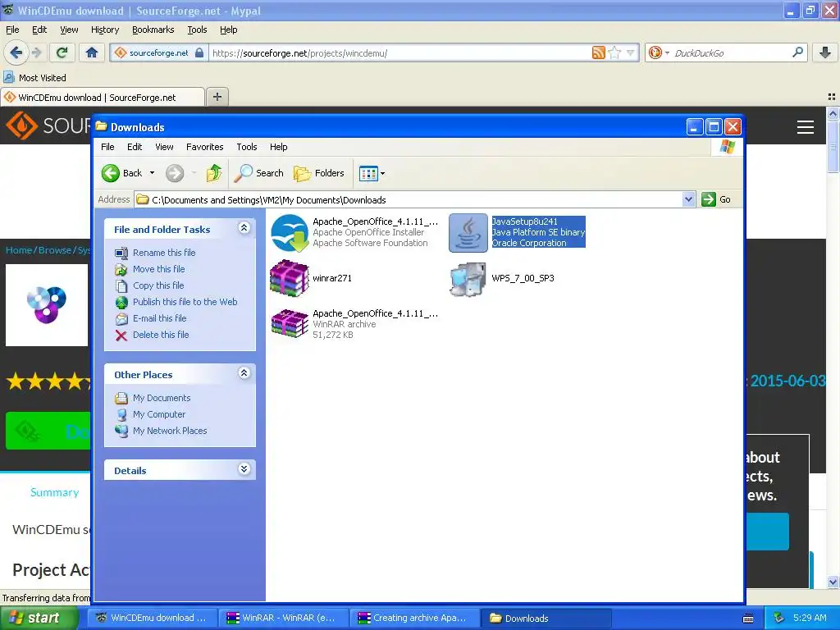Open the tab groups icon in Mypal
Viewport: 840px width, 630px height.
point(832,97)
